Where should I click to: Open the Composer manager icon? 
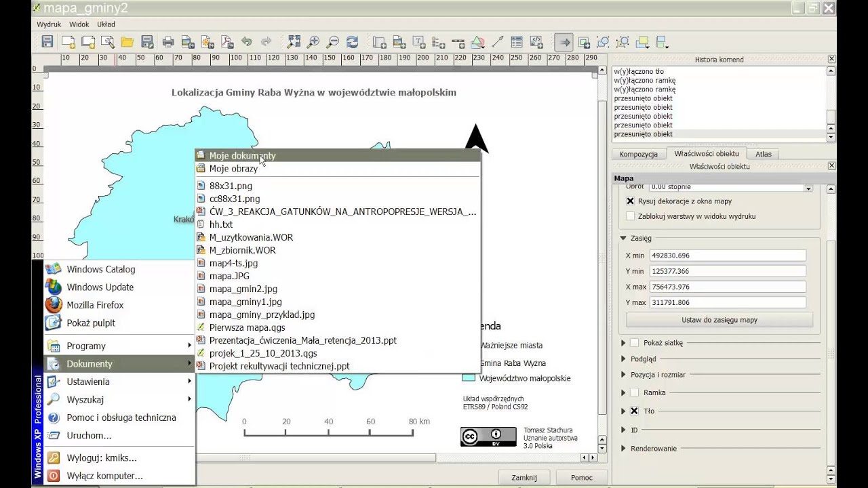(107, 42)
